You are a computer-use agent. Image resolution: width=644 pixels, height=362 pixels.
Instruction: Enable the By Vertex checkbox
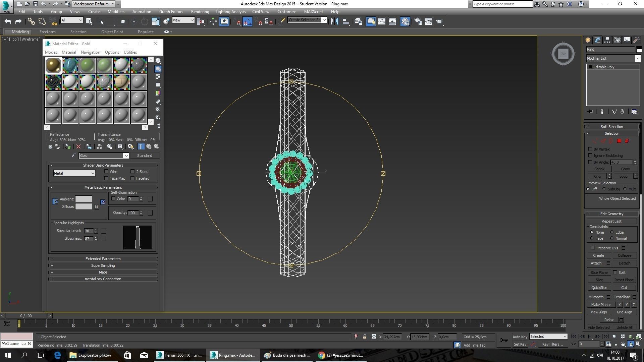click(590, 149)
